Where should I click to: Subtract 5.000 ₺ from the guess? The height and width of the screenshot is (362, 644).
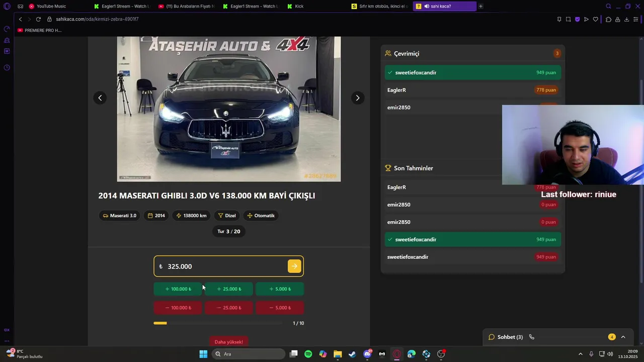tap(280, 308)
